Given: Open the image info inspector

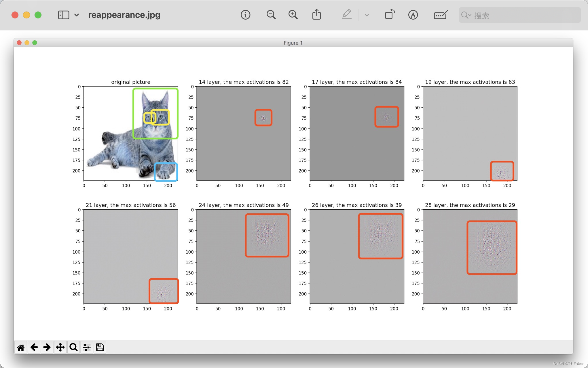Looking at the screenshot, I should [245, 15].
